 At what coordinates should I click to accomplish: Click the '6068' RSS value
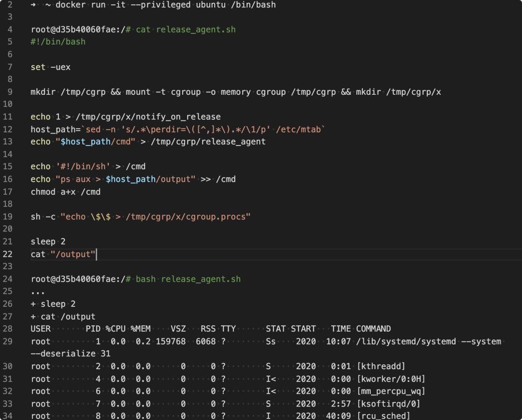coord(206,342)
